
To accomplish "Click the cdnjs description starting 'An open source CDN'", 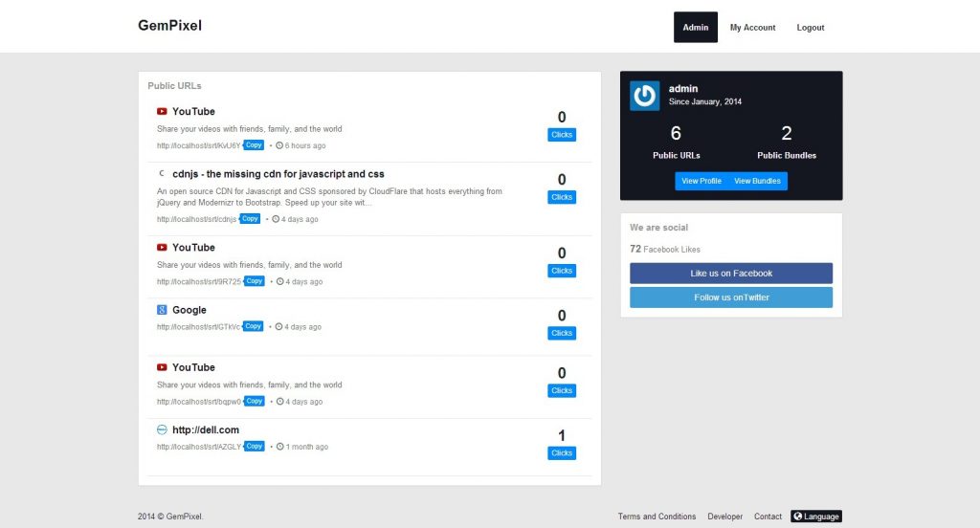I will [329, 197].
